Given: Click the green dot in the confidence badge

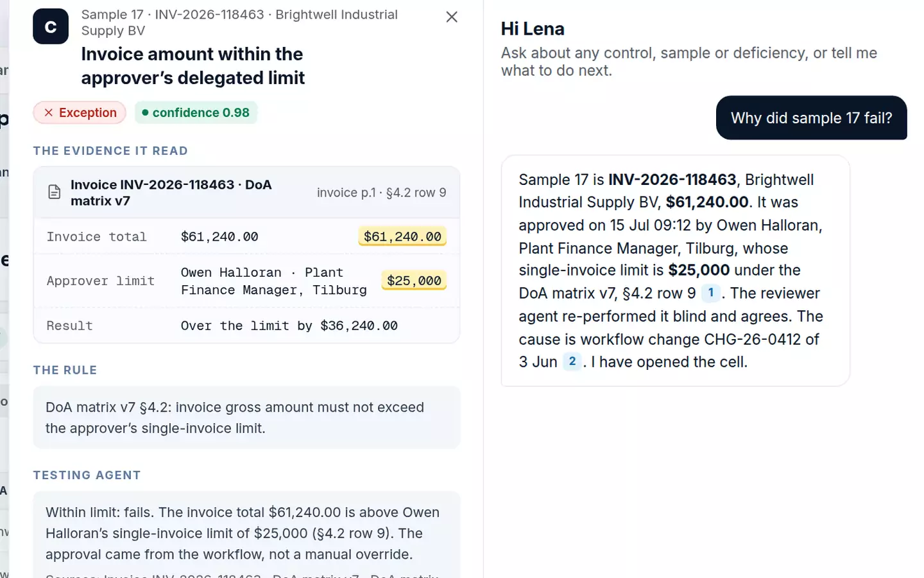Looking at the screenshot, I should point(145,112).
